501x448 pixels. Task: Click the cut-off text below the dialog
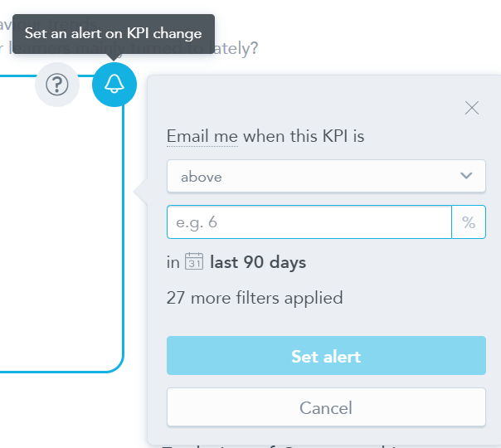coord(280,446)
